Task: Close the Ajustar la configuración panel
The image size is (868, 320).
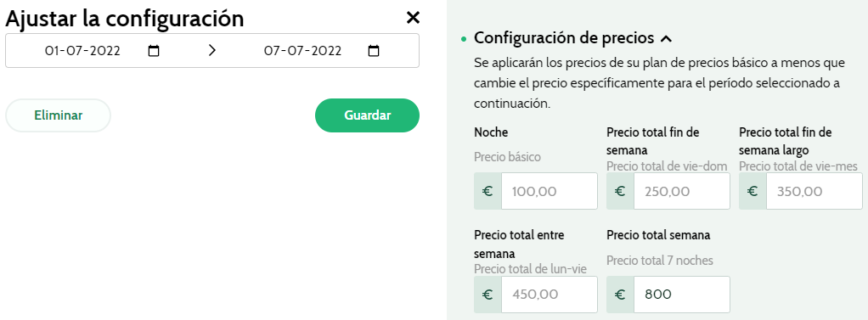Action: coord(413,18)
